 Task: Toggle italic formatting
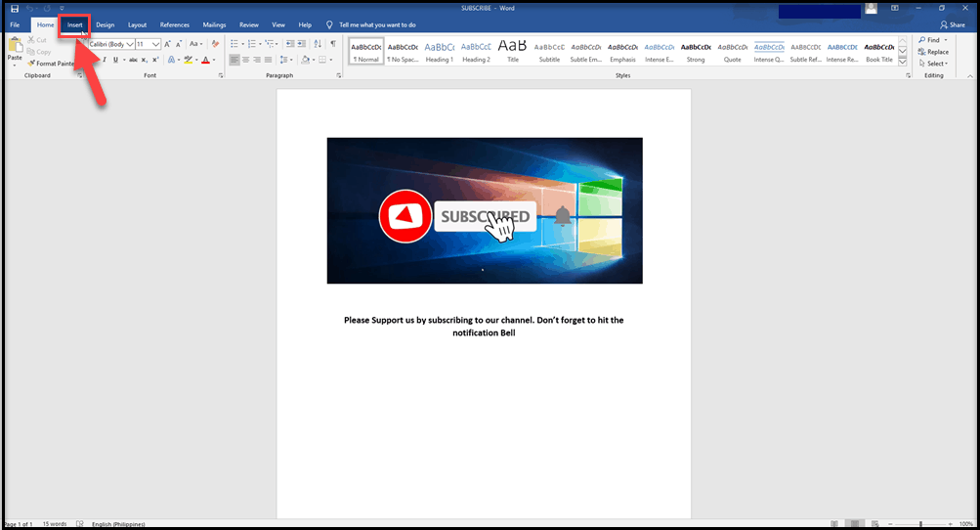click(x=105, y=60)
